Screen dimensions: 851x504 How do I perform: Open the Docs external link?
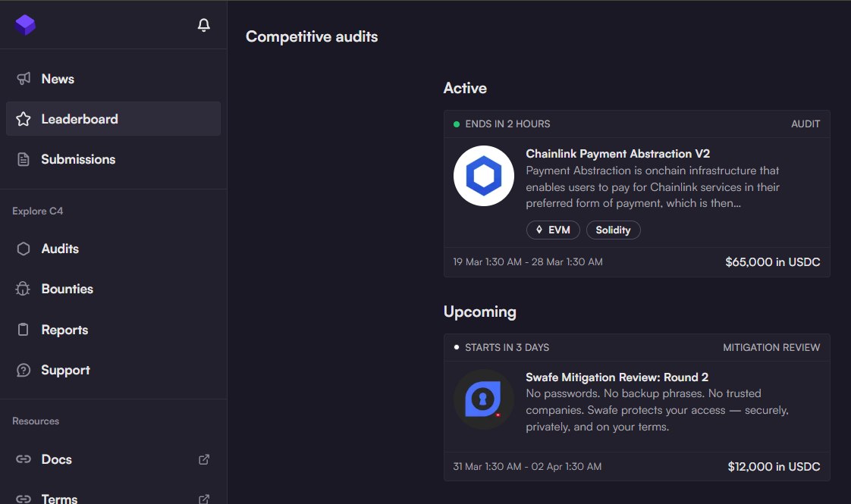click(x=113, y=459)
